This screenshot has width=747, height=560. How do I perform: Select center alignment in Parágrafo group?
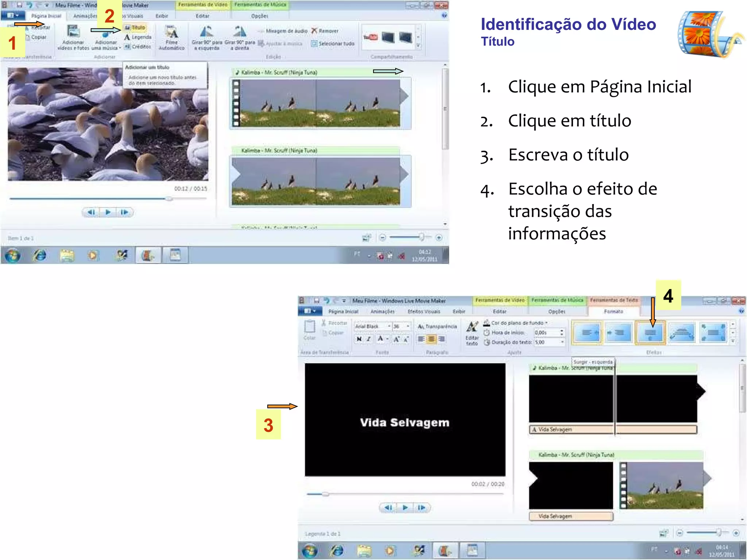tap(431, 339)
